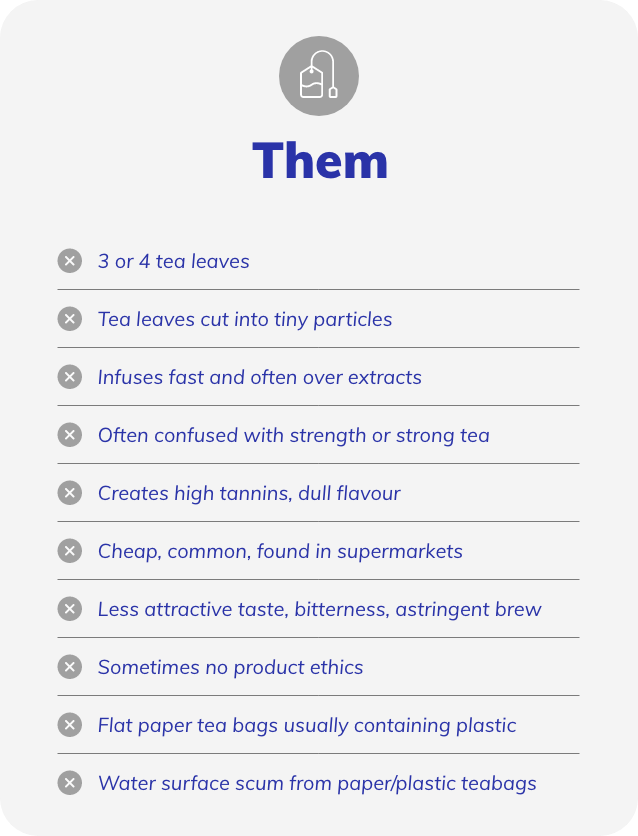
Task: Select the text '3 or 4 tea leaves'
Action: click(x=174, y=261)
